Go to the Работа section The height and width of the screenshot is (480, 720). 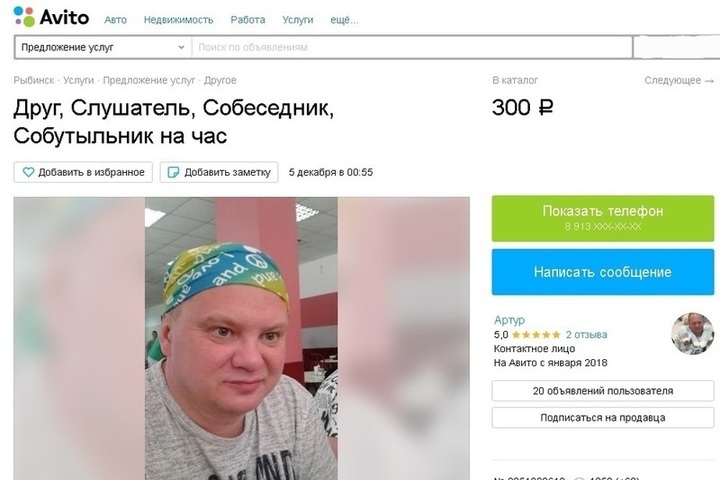[248, 20]
